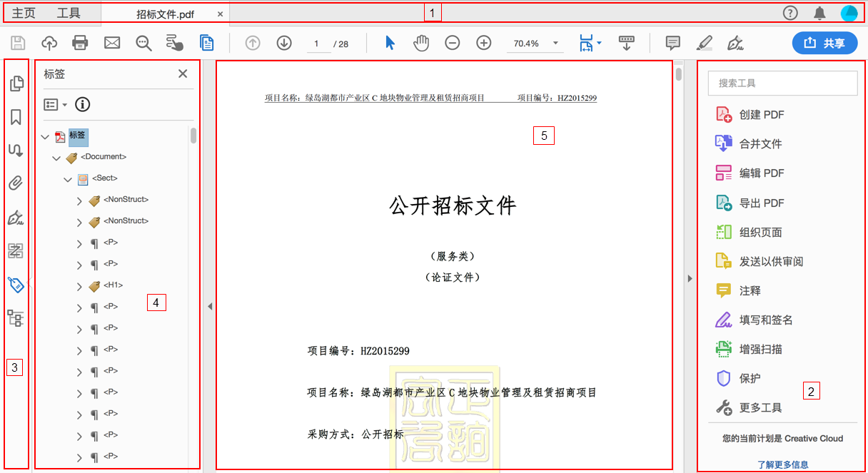Open bookmarks sidebar panel

16,117
